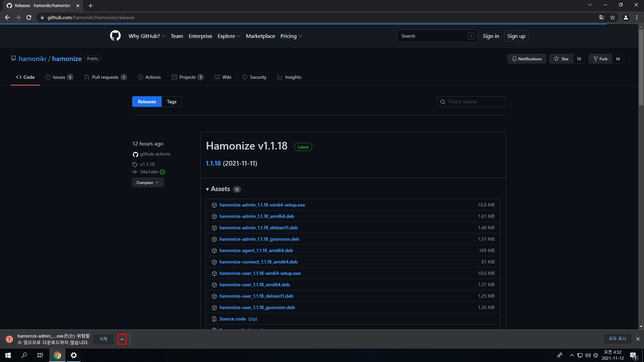
Task: Click the Sign up button
Action: [516, 36]
